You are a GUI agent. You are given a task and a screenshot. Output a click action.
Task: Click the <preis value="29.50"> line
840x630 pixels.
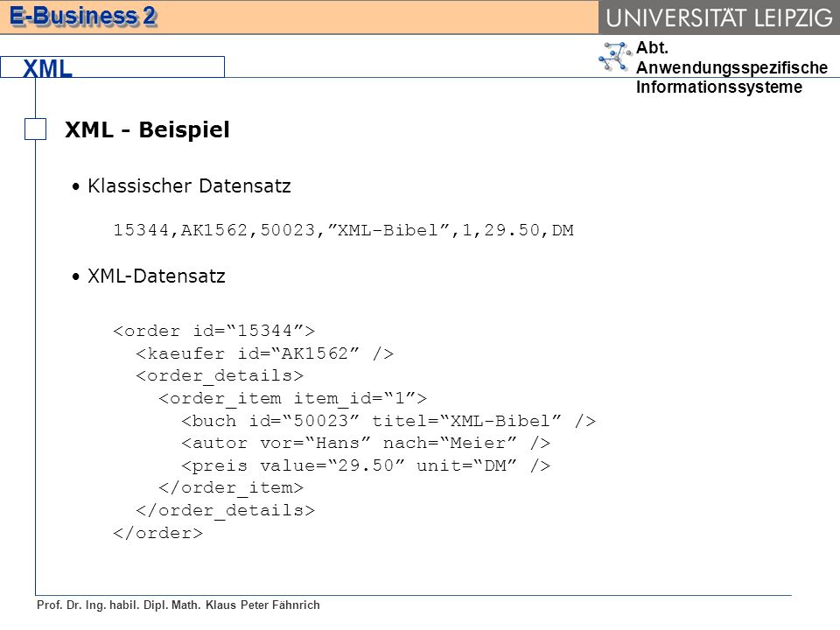[366, 465]
